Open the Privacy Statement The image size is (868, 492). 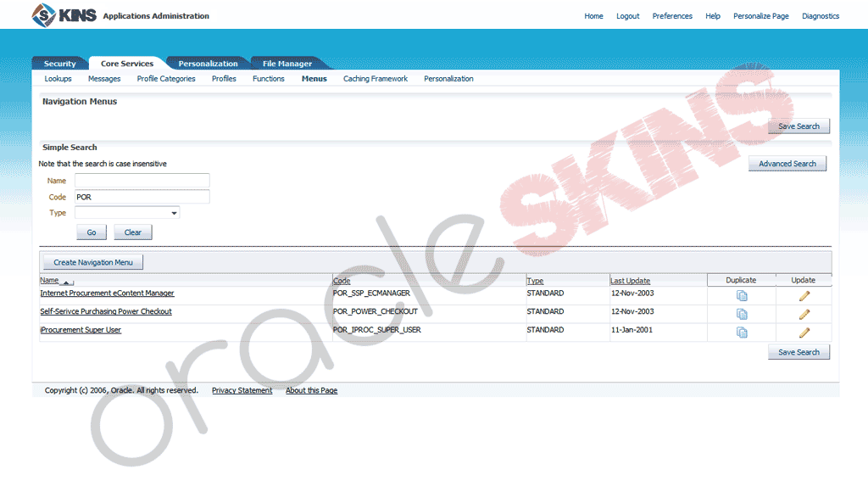[x=242, y=390]
